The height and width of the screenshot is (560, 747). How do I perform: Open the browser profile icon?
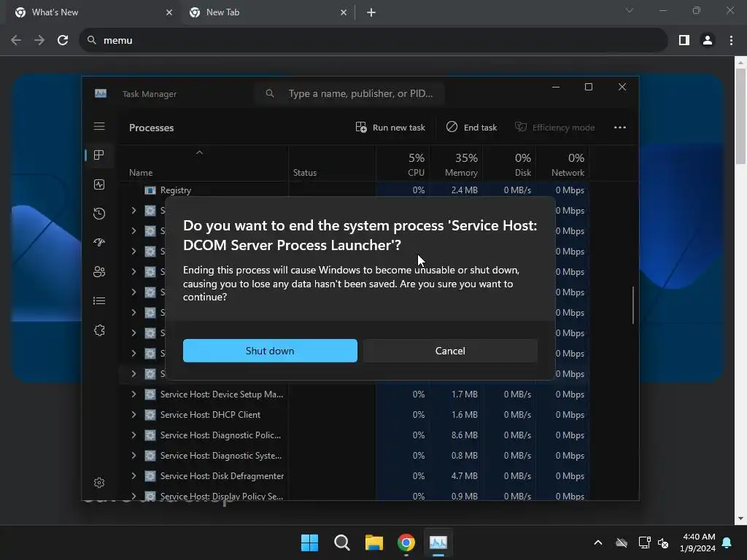click(708, 40)
